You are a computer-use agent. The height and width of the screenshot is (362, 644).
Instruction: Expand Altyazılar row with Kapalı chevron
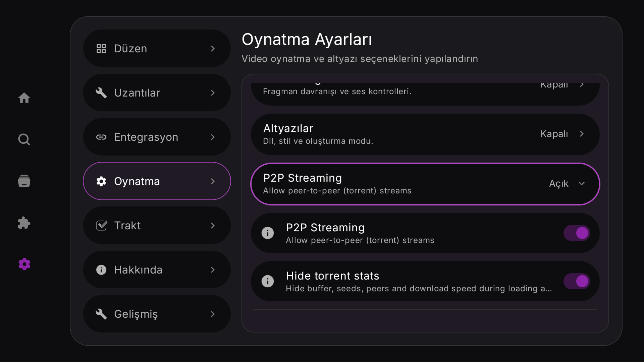pyautogui.click(x=581, y=134)
